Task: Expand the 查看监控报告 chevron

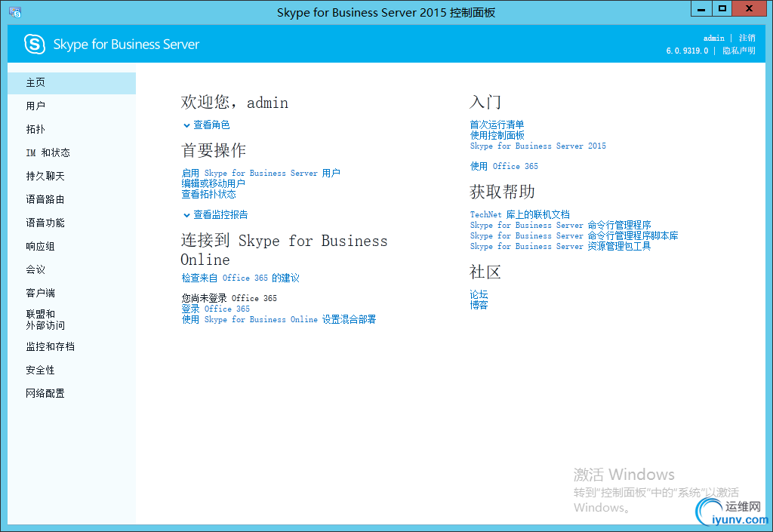Action: (x=187, y=215)
